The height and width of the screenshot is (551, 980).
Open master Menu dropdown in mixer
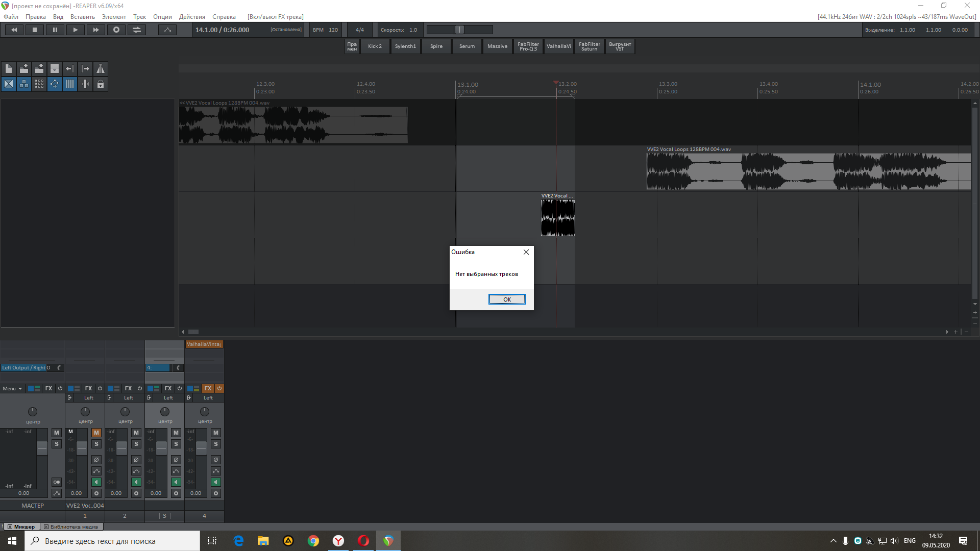[x=12, y=389]
